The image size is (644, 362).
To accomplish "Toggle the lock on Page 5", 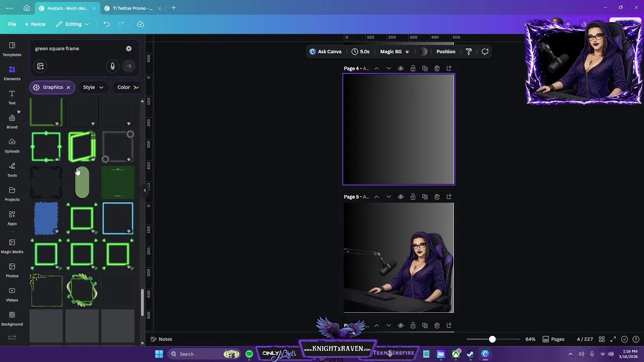I will tap(413, 197).
